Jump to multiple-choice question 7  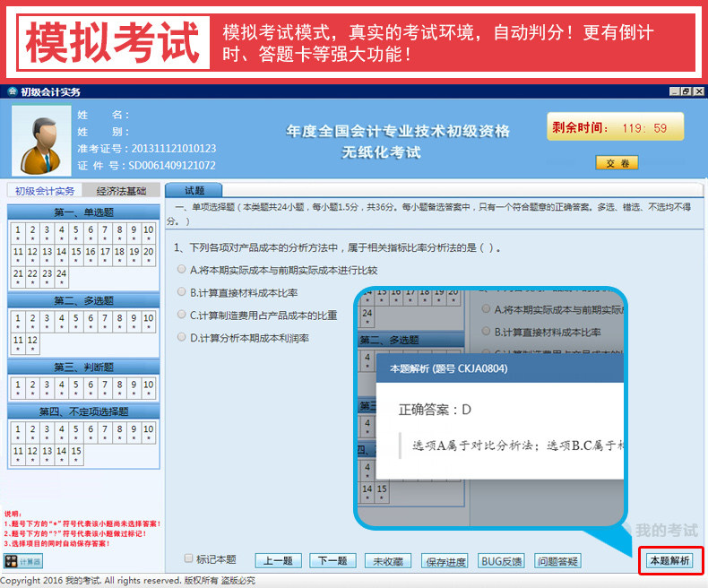pyautogui.click(x=105, y=321)
